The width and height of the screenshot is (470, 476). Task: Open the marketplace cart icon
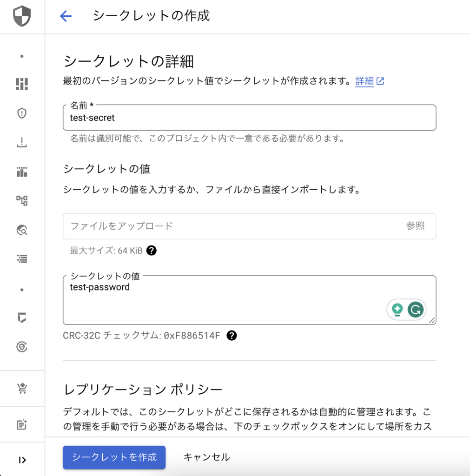pyautogui.click(x=22, y=388)
